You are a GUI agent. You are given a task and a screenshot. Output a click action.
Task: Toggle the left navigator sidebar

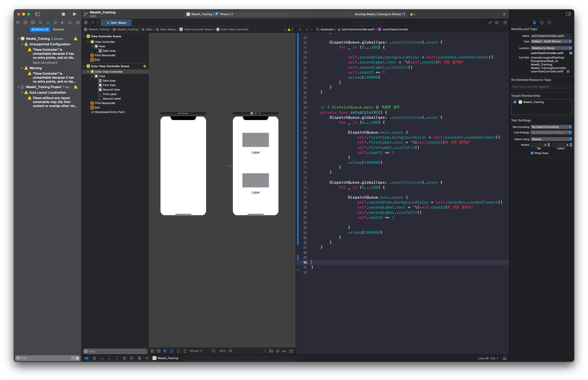coord(38,14)
